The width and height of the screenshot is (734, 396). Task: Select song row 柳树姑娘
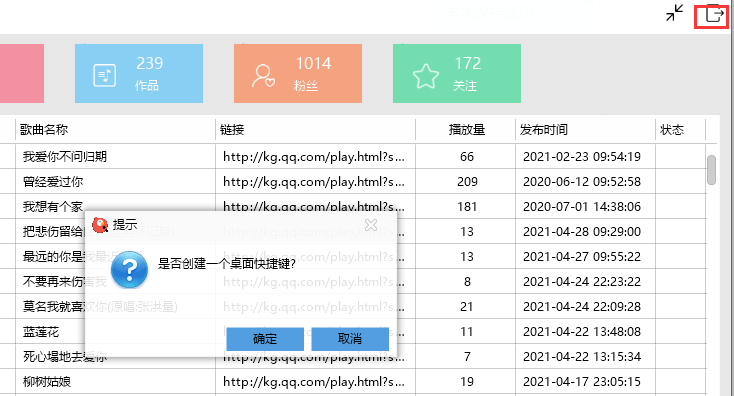tap(47, 382)
